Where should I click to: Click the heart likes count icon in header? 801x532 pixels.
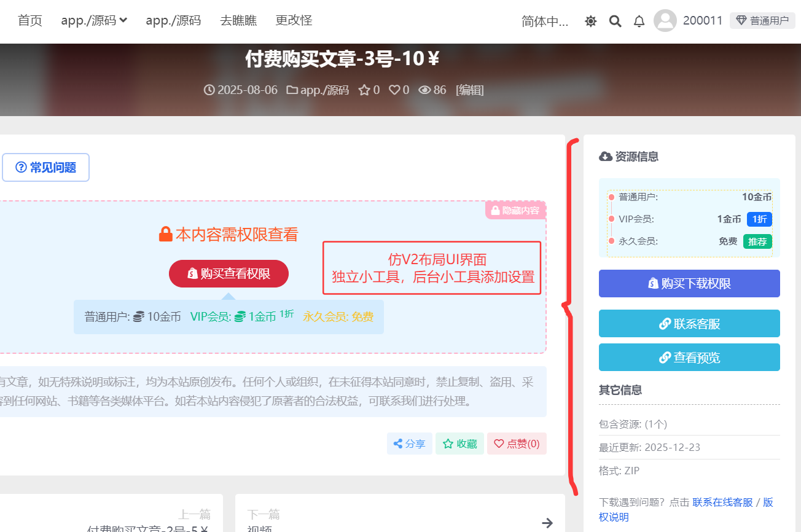[x=394, y=90]
